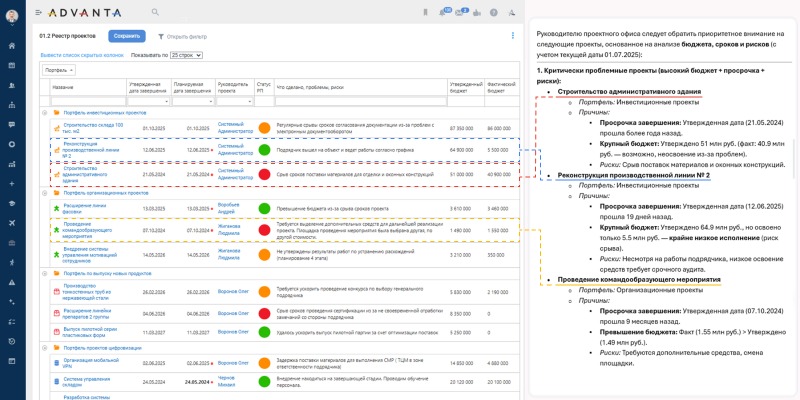Viewport: 800px width, 400px height.
Task: Click the airplane icon in left sidebar
Action: [x=11, y=222]
